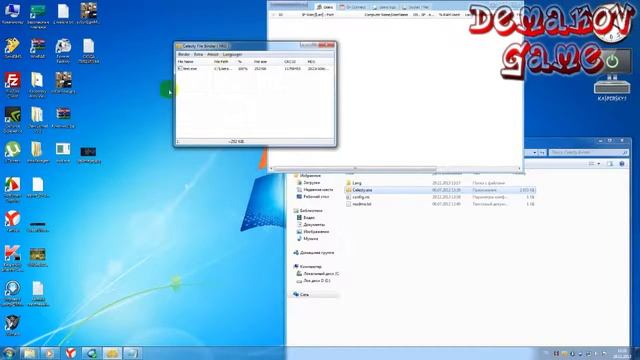Click the Show desktop button on the taskbar
The width and height of the screenshot is (640, 360).
(637, 353)
